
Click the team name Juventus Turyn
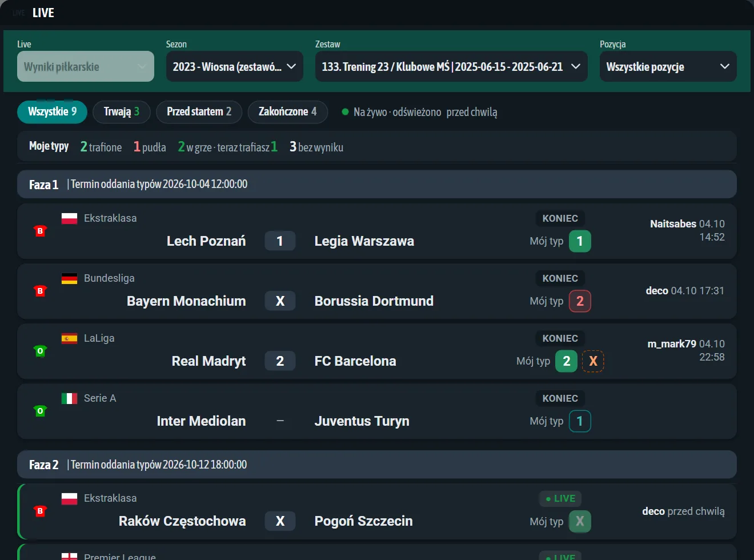(362, 421)
